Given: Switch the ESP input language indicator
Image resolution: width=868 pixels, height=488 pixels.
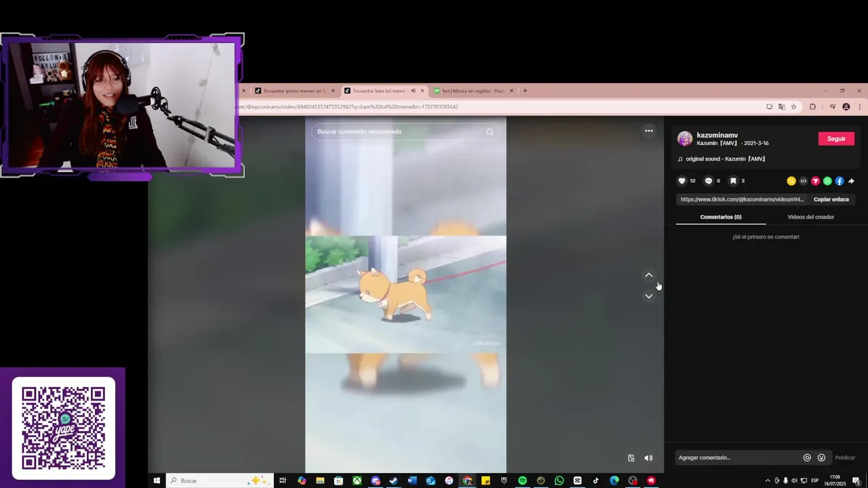Looking at the screenshot, I should (815, 481).
